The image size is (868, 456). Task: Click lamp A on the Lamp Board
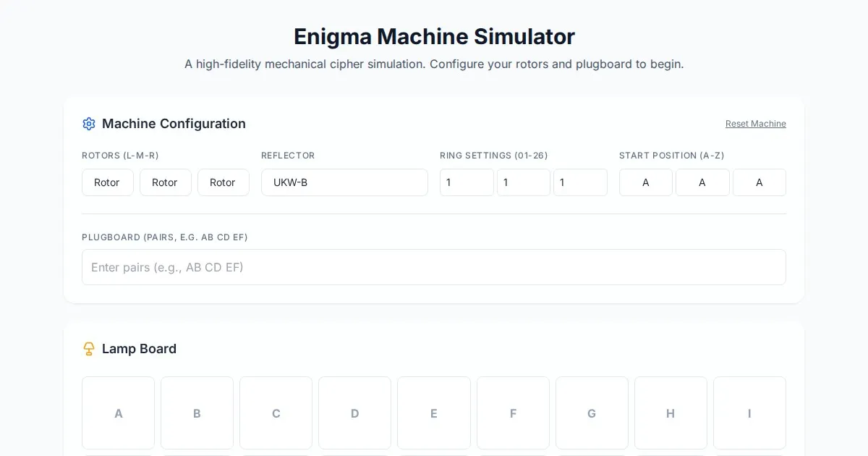119,413
